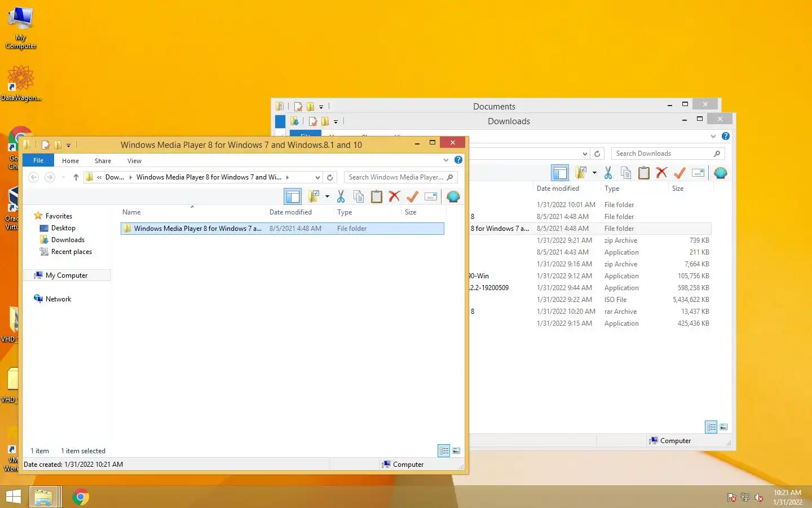Screen dimensions: 812x508
Task: Click the Cut scissors icon in Downloads window
Action: click(608, 173)
